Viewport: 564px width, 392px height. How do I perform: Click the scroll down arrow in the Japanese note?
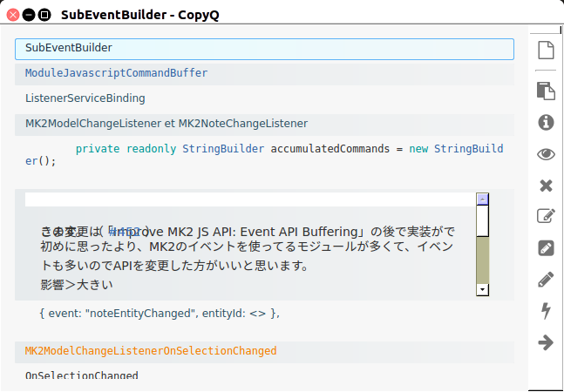point(481,289)
